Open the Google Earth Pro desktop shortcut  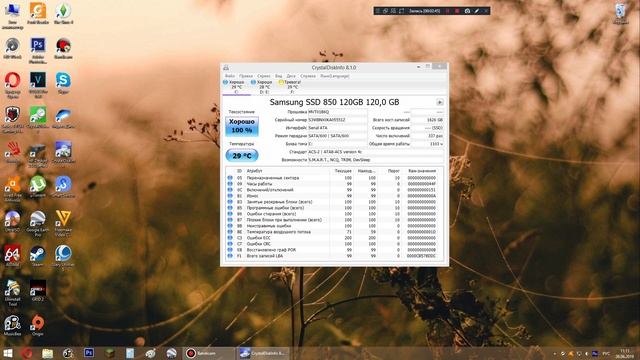click(38, 224)
